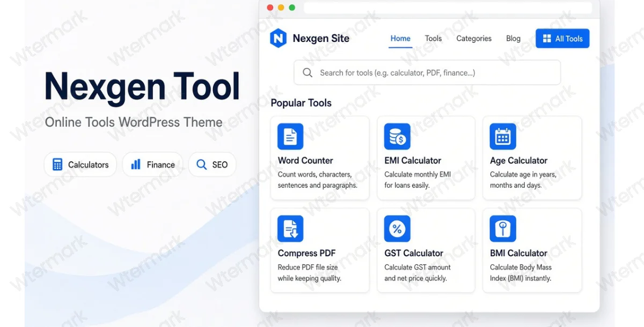Select the Finance pill label
The height and width of the screenshot is (327, 644).
tap(160, 165)
